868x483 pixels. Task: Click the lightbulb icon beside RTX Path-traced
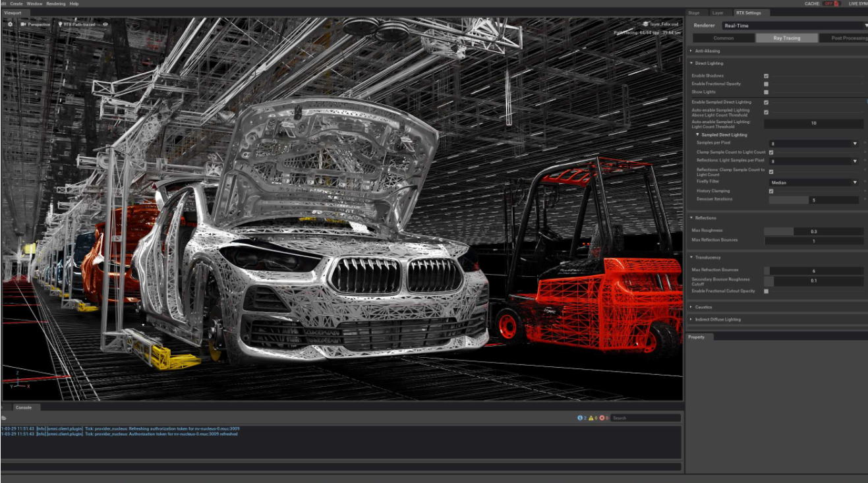(60, 24)
